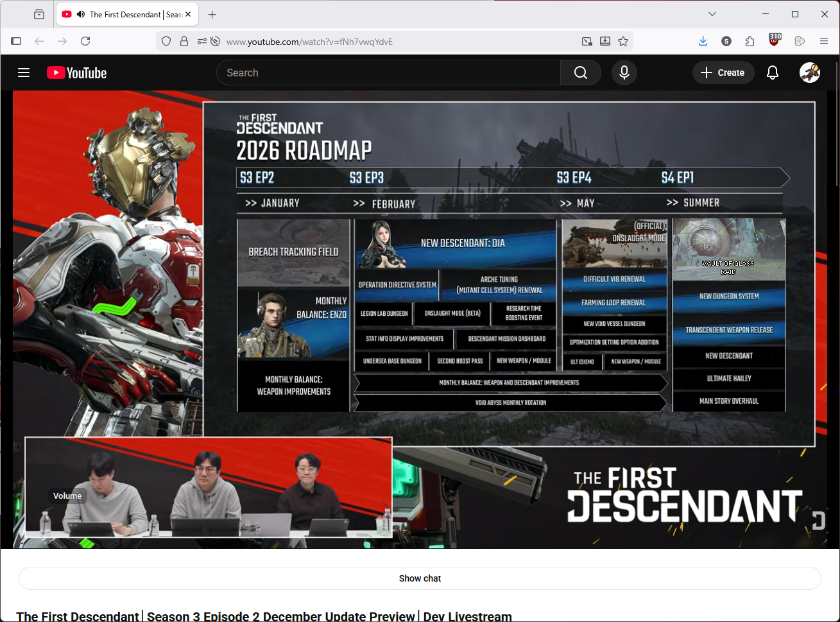This screenshot has width=840, height=622.
Task: Click the video title starting 'The First Descendant'
Action: click(x=264, y=616)
